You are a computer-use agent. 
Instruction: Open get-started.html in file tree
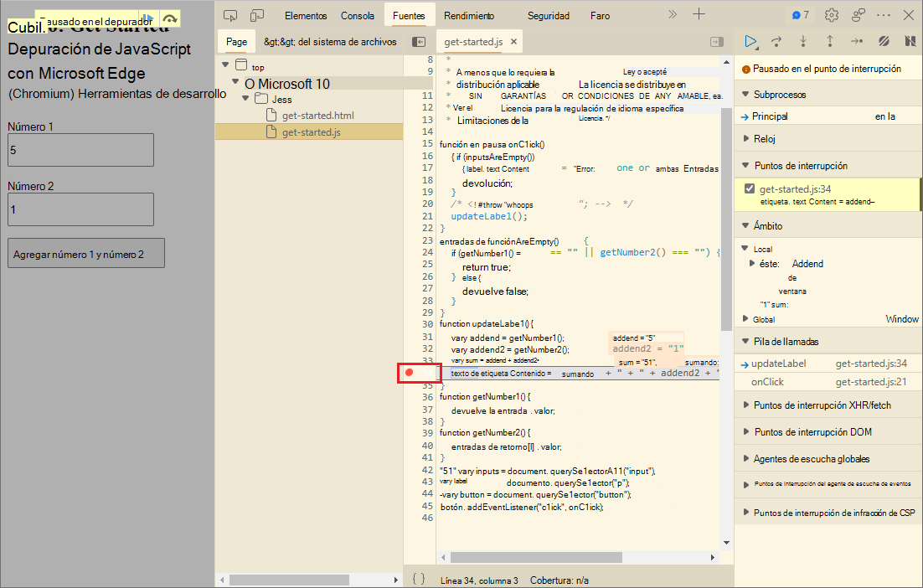[x=318, y=116]
